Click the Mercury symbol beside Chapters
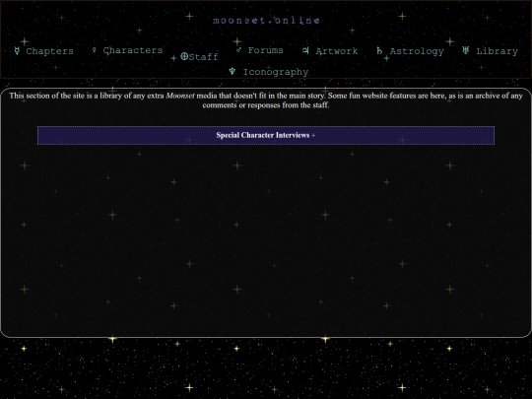Screen dimensions: 532x399 [17, 51]
